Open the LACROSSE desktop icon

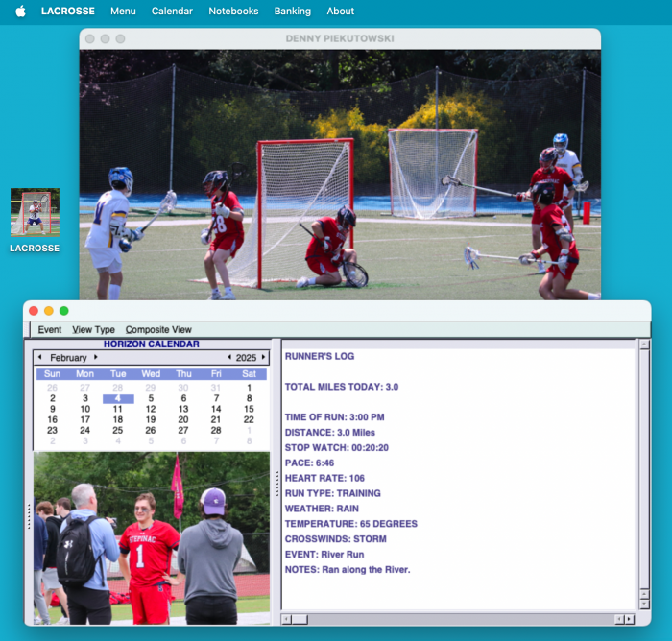pyautogui.click(x=35, y=213)
